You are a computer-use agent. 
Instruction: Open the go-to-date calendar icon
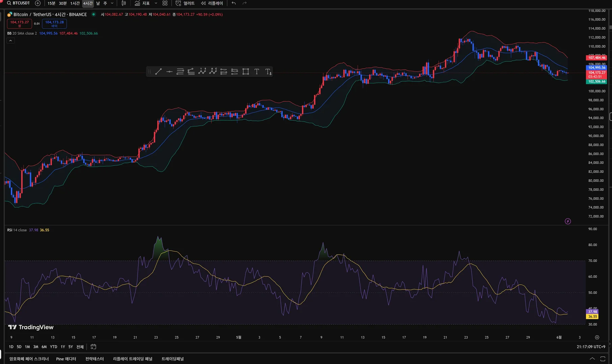coord(93,347)
